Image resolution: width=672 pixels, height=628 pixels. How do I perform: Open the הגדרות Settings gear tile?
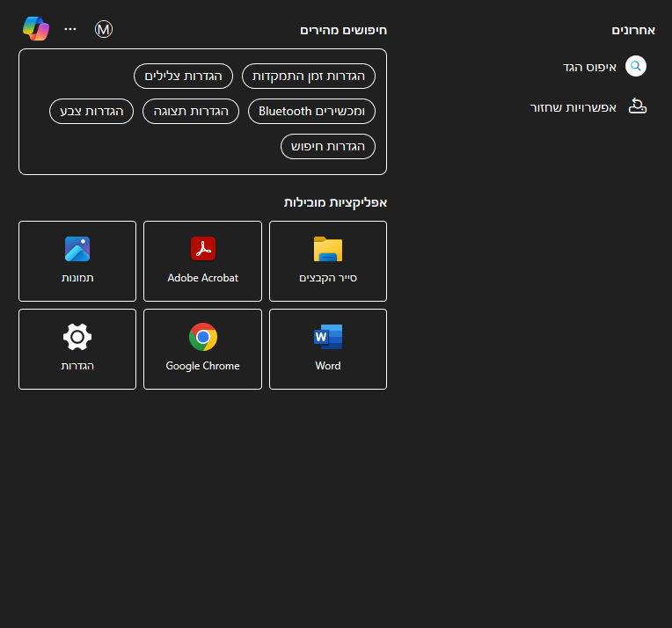tap(77, 349)
